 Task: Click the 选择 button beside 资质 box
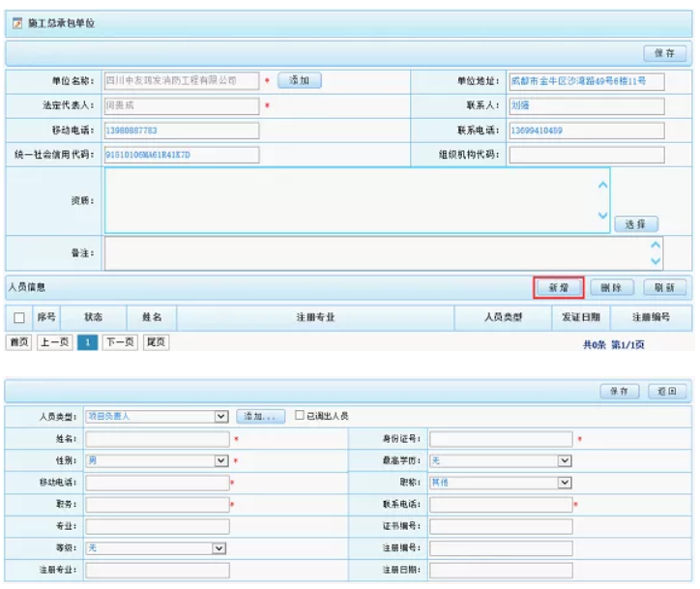[635, 223]
